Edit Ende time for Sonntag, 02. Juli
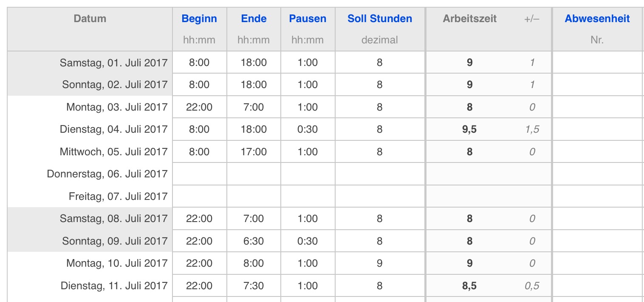This screenshot has width=644, height=302. [254, 85]
